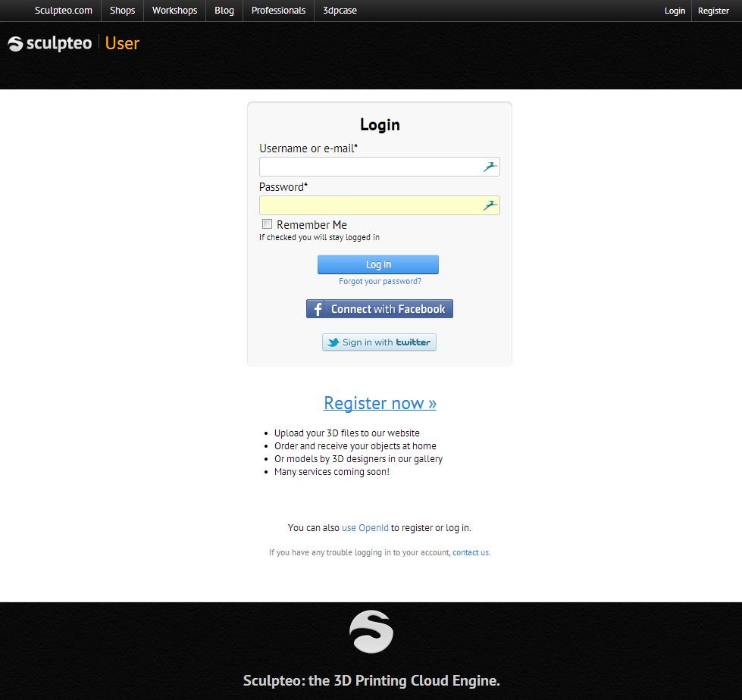742x700 pixels.
Task: Open the use OpenId link
Action: 365,528
